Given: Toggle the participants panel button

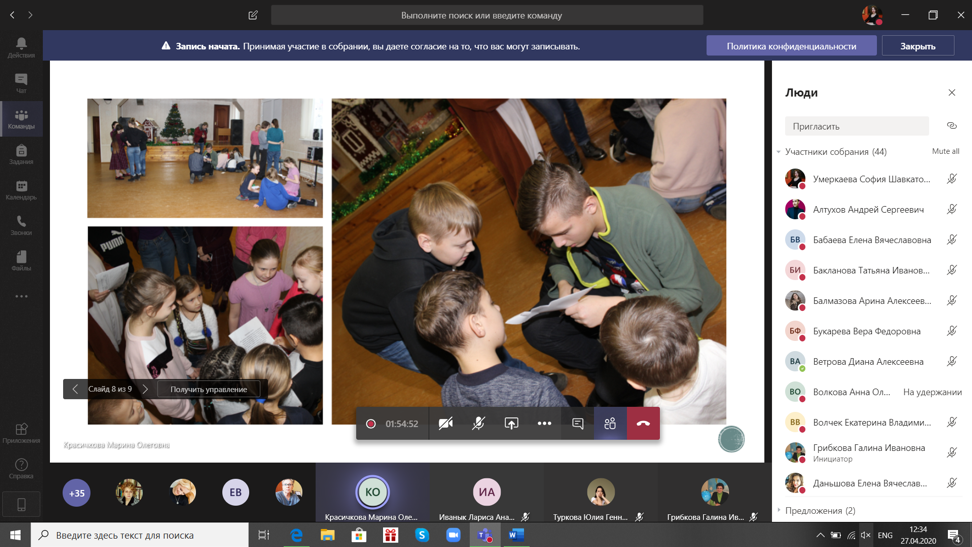Looking at the screenshot, I should 610,424.
